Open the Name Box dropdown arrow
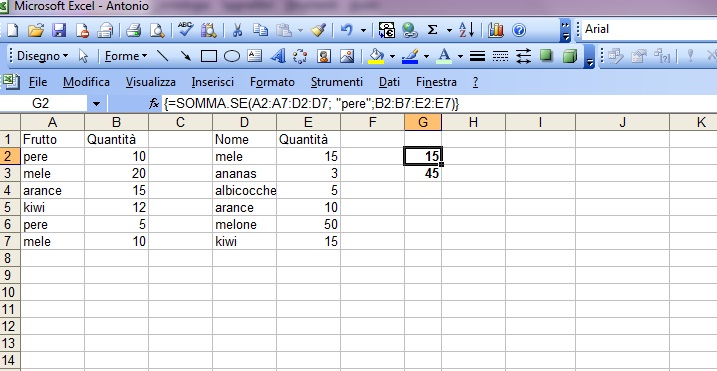The image size is (717, 371). (96, 104)
